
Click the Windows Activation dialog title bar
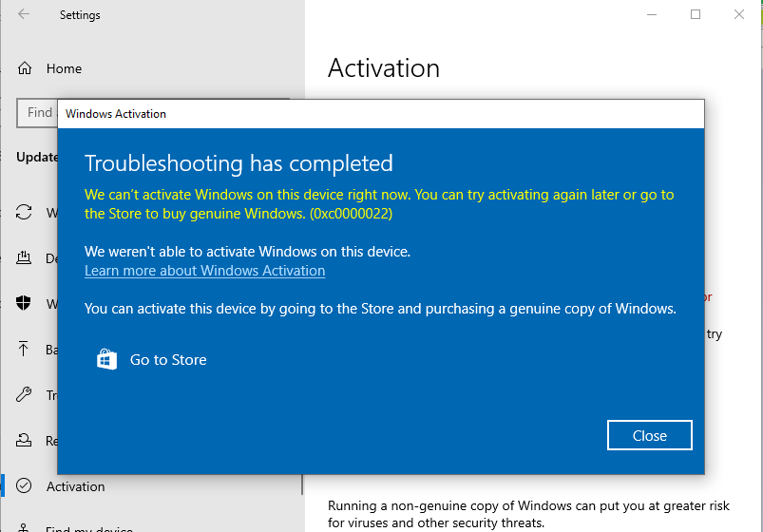[380, 114]
